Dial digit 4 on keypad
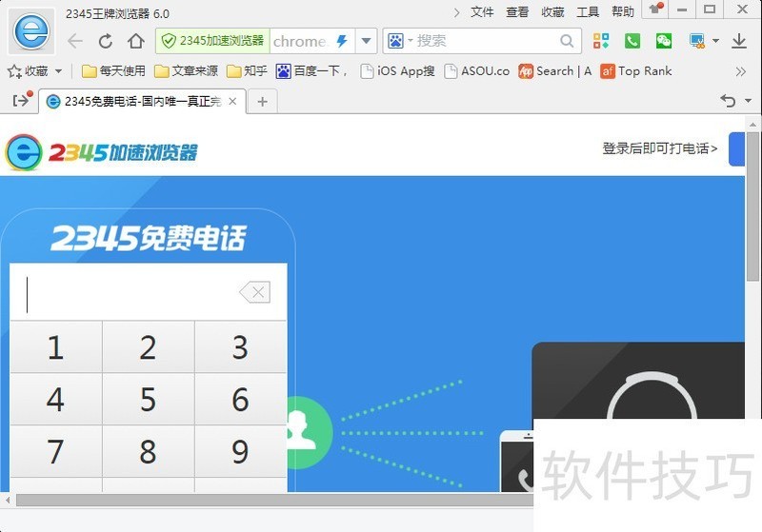The width and height of the screenshot is (762, 532). pyautogui.click(x=56, y=400)
